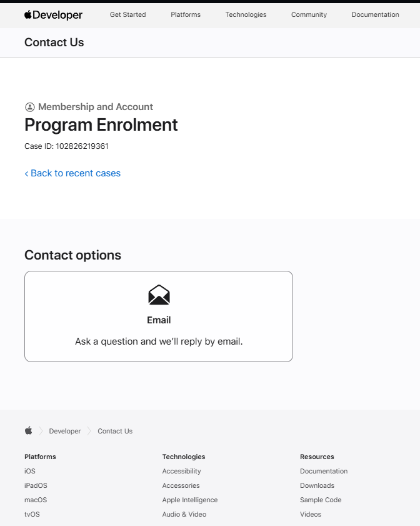Viewport: 420px width, 526px height.
Task: Open the iPadOS footer link
Action: click(x=36, y=485)
